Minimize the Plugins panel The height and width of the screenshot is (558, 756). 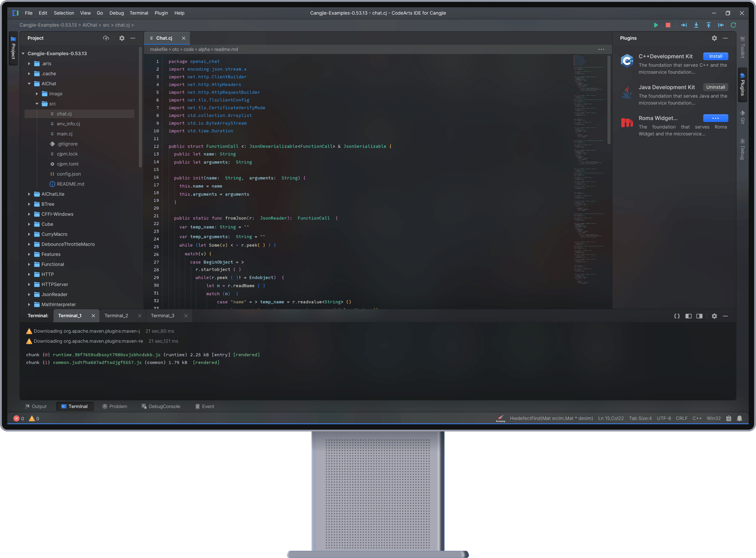[x=725, y=38]
